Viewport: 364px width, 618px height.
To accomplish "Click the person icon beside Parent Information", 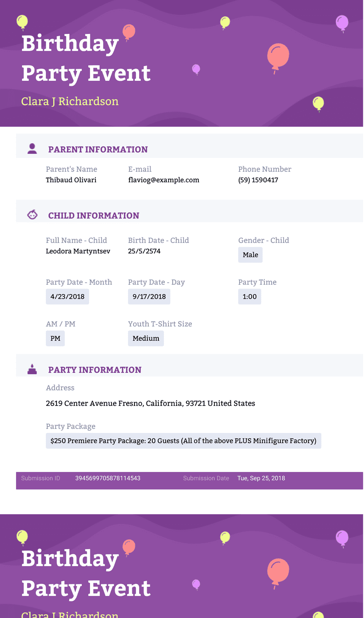I will coord(32,148).
